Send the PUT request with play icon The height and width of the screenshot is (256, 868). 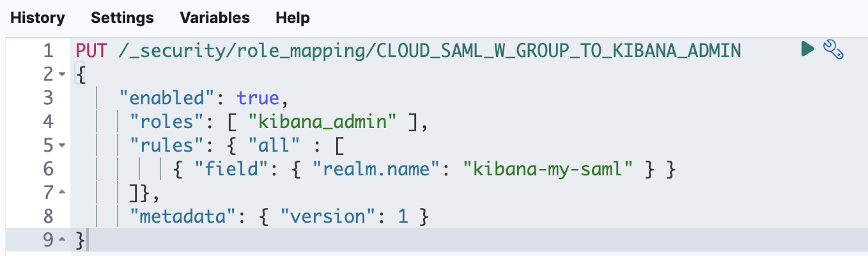click(x=807, y=49)
